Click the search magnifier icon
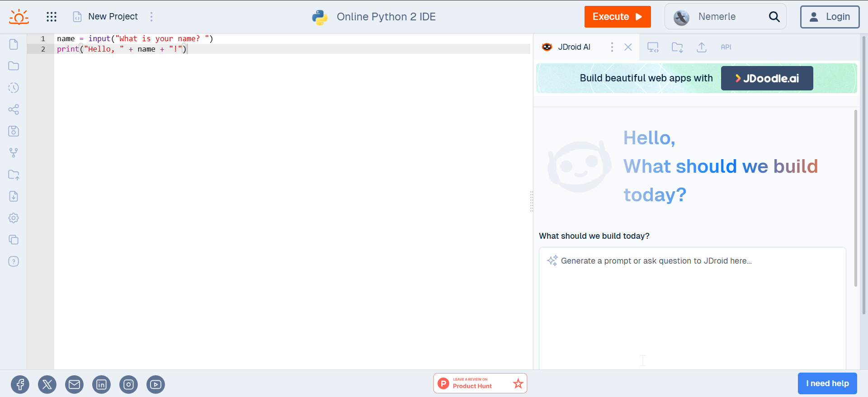This screenshot has width=868, height=397. (774, 17)
